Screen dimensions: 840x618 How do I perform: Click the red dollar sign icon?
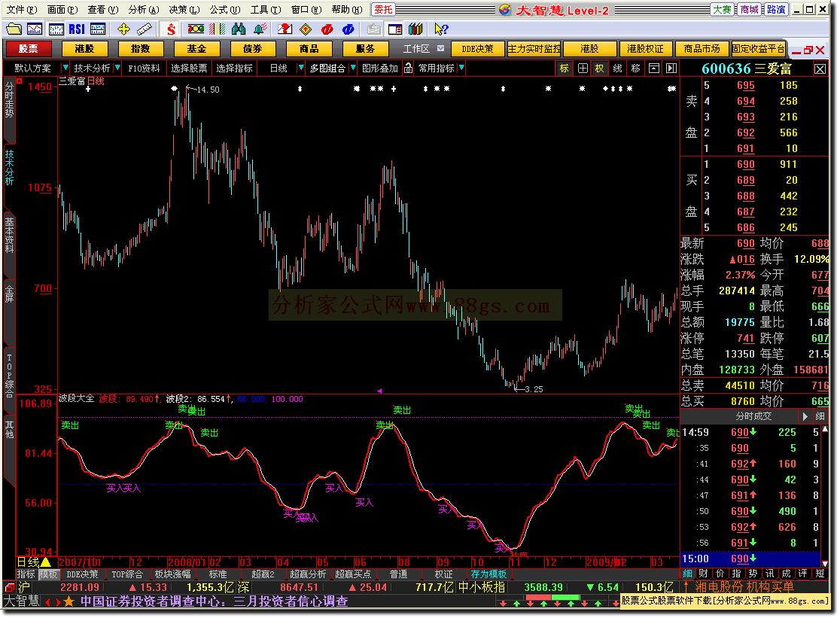171,29
